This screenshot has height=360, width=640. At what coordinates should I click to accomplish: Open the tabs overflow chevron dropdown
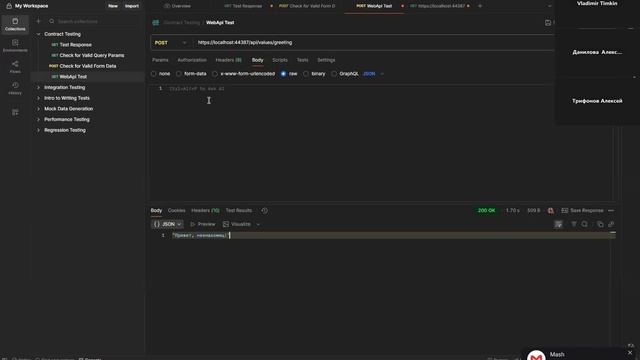pyautogui.click(x=549, y=6)
